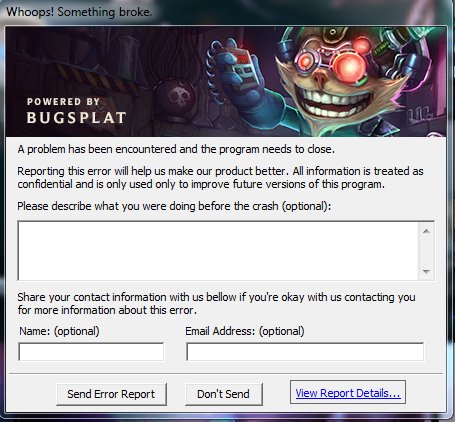This screenshot has width=455, height=422.
Task: Open the View Report Details link
Action: [348, 393]
